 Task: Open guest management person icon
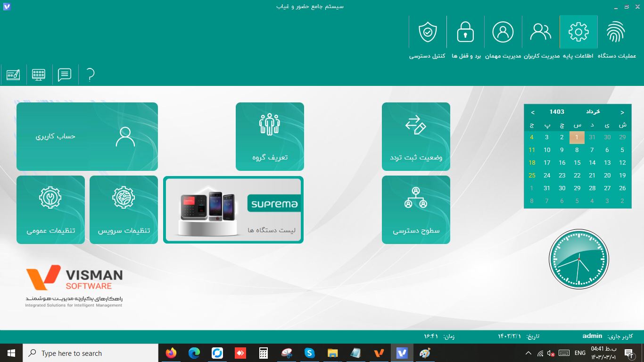click(x=503, y=38)
